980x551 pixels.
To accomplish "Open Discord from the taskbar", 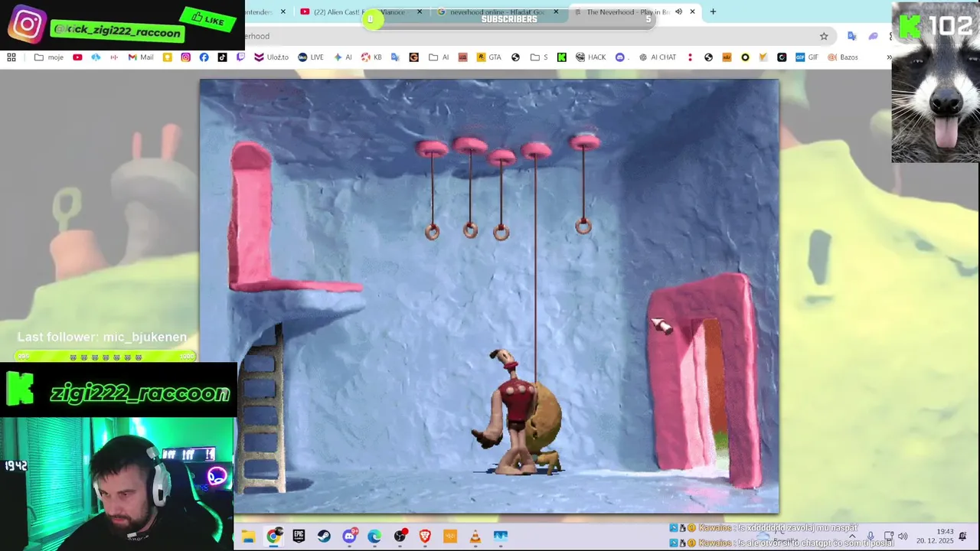I will pos(349,536).
